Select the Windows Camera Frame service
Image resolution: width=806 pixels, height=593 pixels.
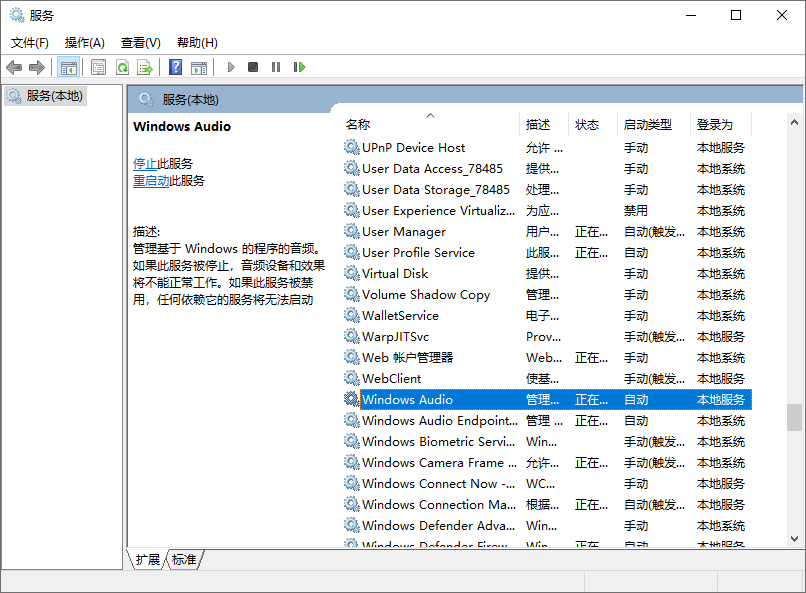[x=547, y=462]
